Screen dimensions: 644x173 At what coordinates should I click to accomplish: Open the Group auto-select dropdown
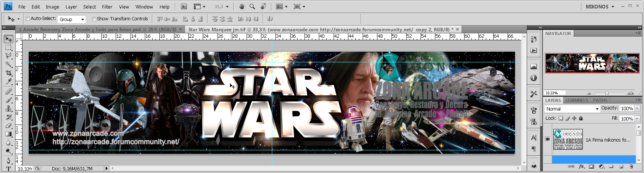pos(72,19)
